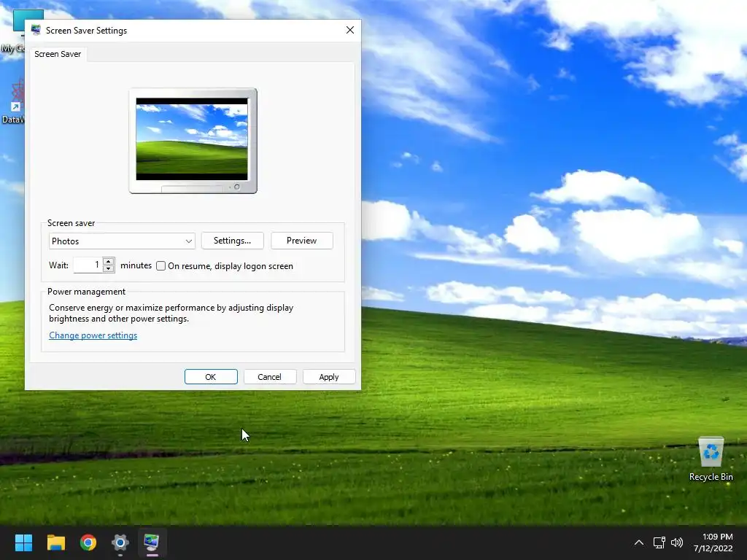Select Screen Saver Settings taskbar icon
Screen dimensions: 747x560
click(152, 542)
